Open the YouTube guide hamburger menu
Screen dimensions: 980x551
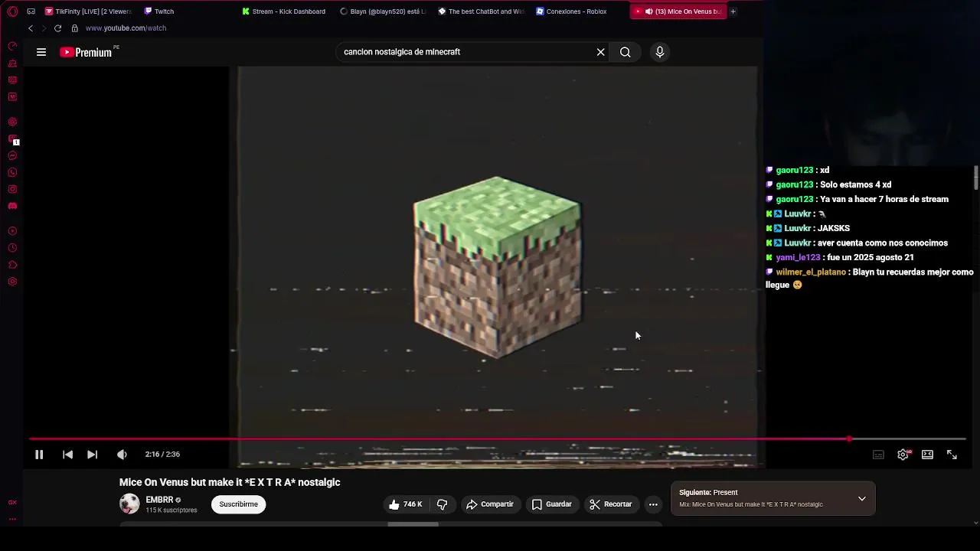click(41, 52)
